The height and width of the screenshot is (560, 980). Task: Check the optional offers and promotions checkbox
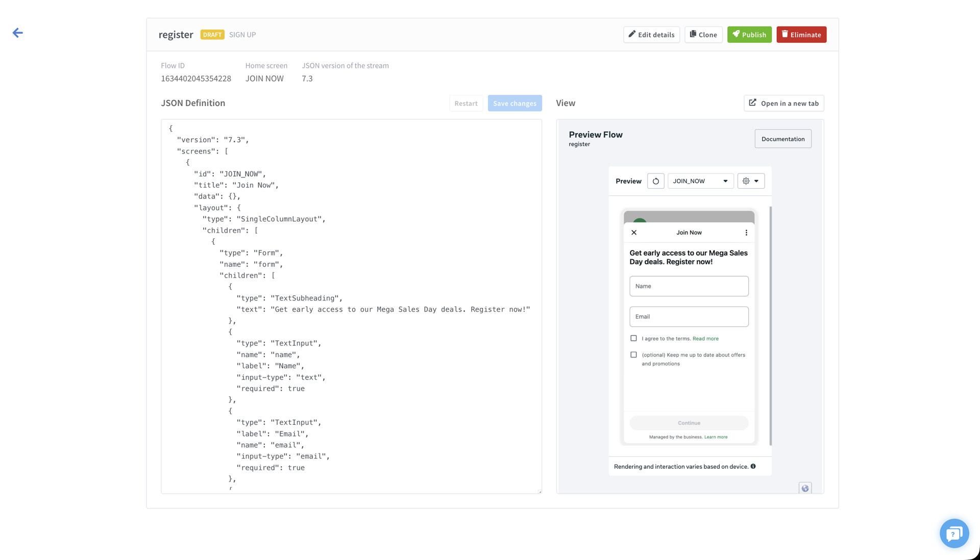click(633, 354)
